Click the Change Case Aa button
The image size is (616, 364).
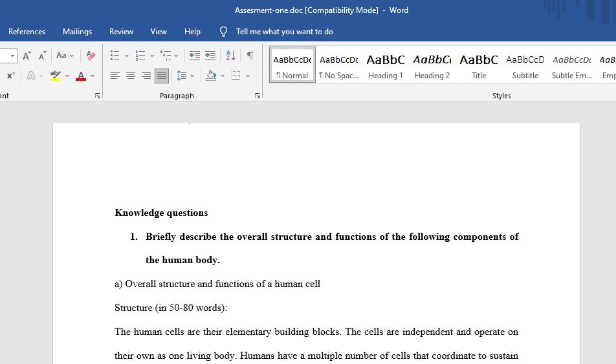pyautogui.click(x=61, y=56)
